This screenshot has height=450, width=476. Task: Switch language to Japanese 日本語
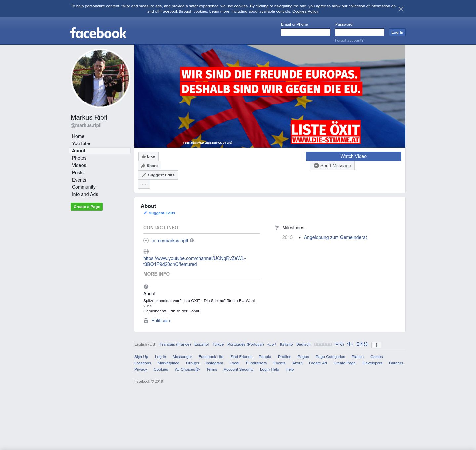click(362, 344)
